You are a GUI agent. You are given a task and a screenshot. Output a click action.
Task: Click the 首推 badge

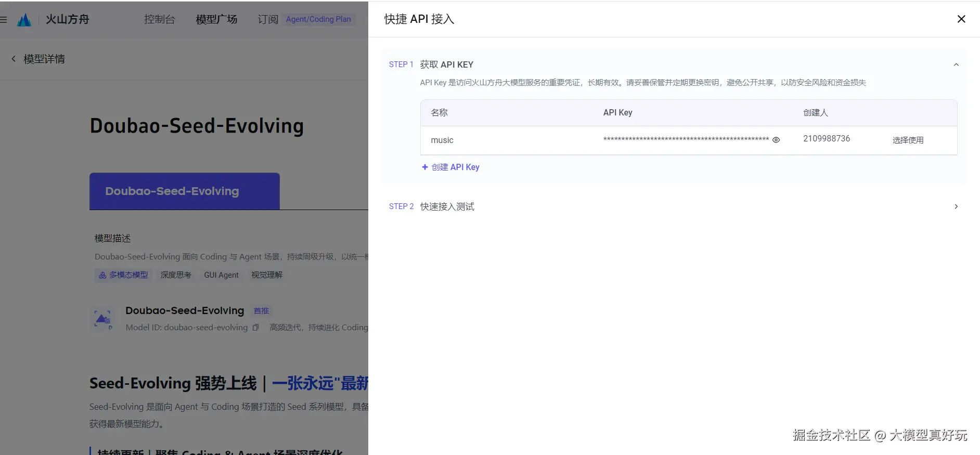261,311
